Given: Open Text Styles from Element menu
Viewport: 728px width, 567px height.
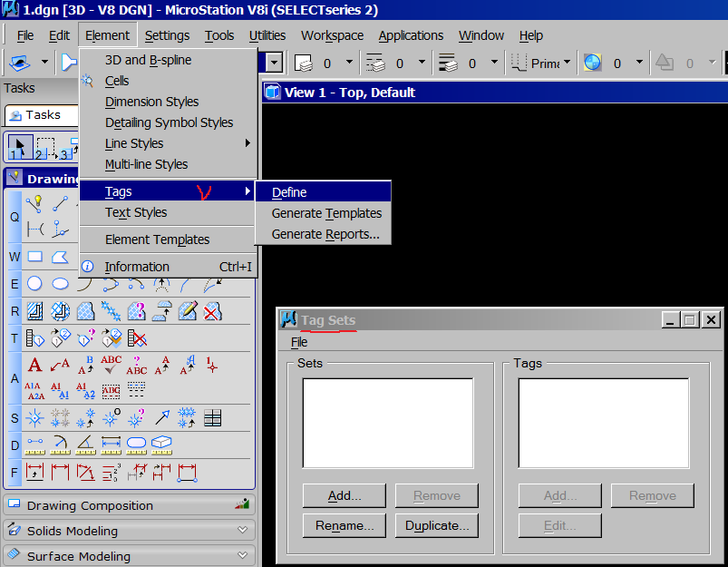Looking at the screenshot, I should (x=167, y=212).
